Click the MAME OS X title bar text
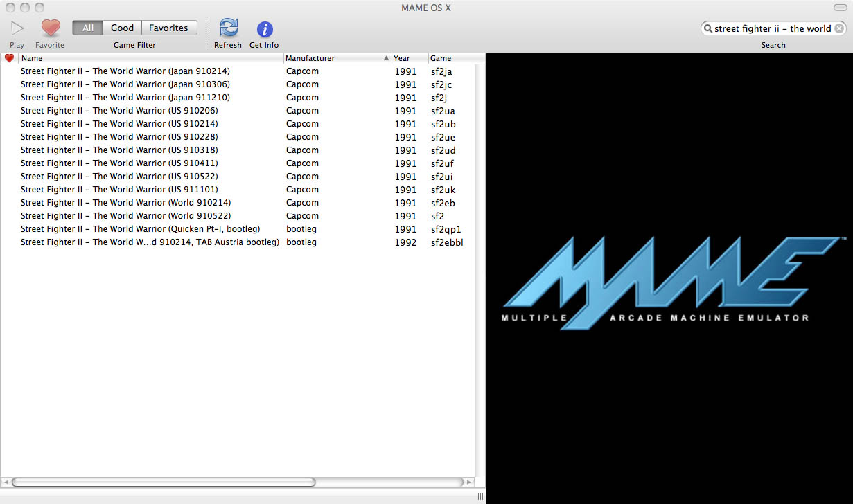The image size is (853, 504). pyautogui.click(x=426, y=8)
